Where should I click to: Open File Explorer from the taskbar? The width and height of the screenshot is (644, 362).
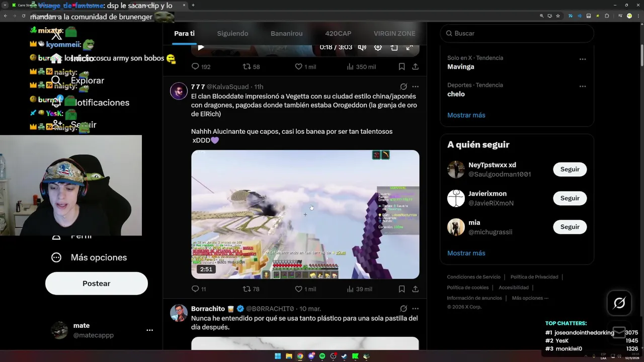click(289, 356)
